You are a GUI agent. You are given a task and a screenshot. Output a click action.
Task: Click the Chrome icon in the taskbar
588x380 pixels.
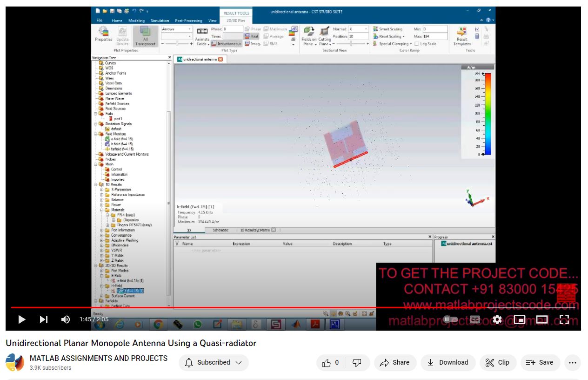[x=158, y=324]
